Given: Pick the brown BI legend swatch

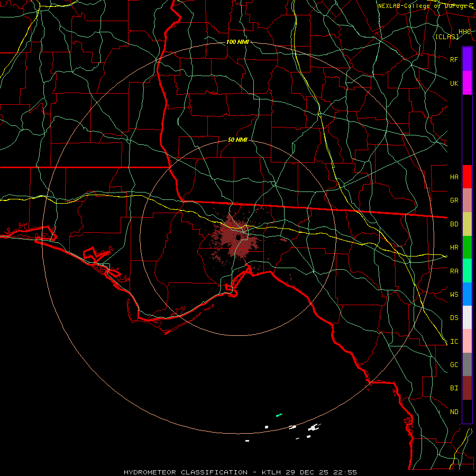Looking at the screenshot, I should coord(467,388).
